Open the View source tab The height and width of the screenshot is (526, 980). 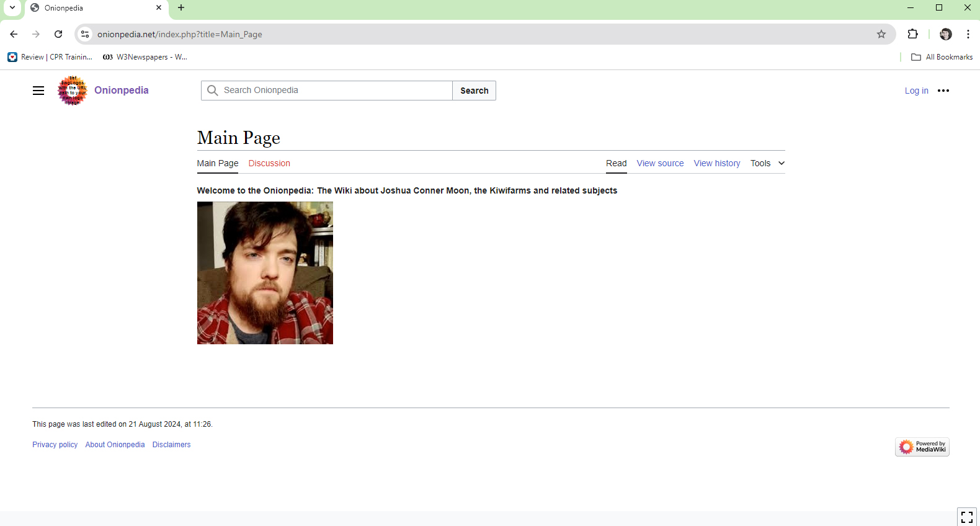(660, 163)
